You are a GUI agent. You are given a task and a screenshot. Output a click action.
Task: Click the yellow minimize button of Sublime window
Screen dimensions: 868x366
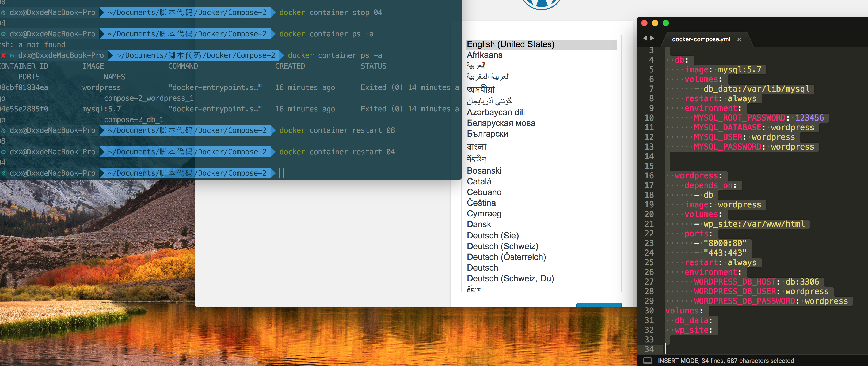tap(655, 23)
